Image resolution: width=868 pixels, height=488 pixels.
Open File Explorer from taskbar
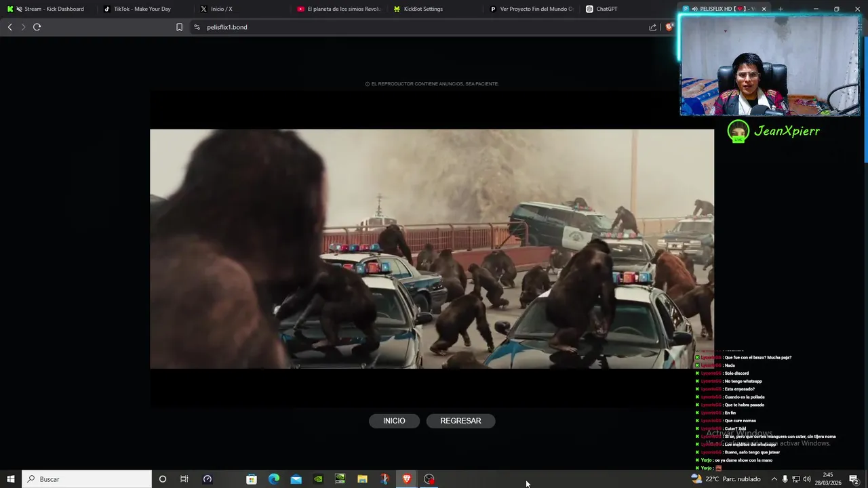point(363,479)
